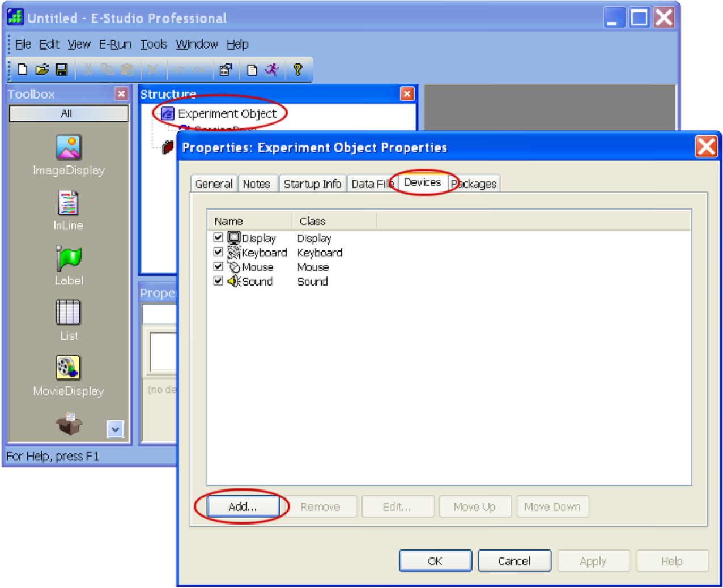This screenshot has height=588, width=723.
Task: Create new experiment with New icon
Action: 23,70
